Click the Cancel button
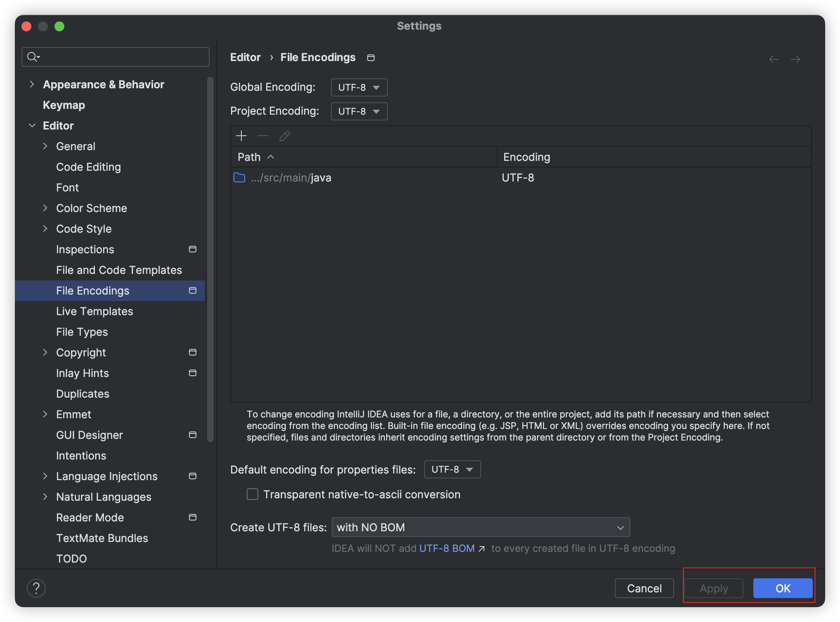840x622 pixels. pos(644,588)
